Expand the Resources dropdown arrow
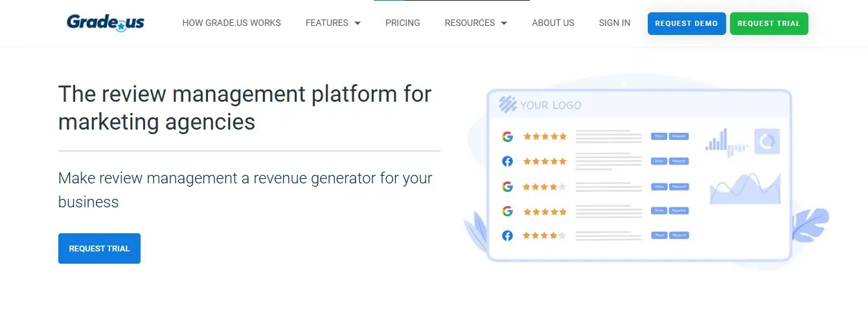 tap(504, 23)
